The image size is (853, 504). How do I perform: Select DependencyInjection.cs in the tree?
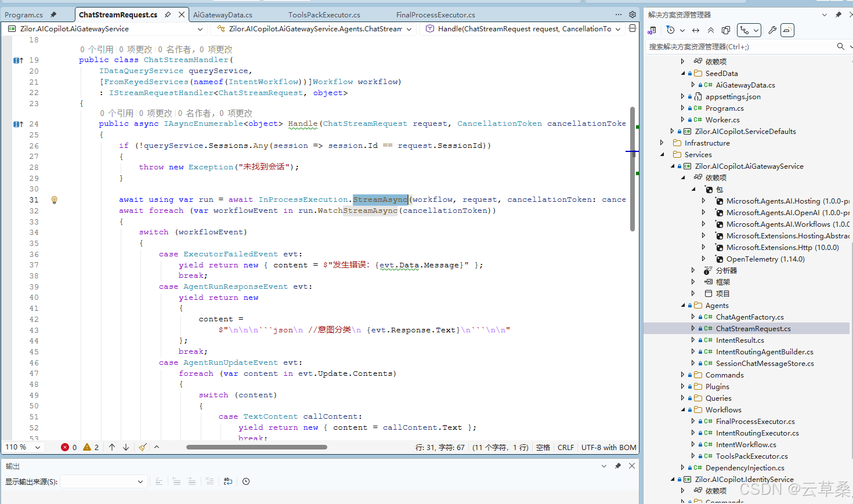pos(745,468)
